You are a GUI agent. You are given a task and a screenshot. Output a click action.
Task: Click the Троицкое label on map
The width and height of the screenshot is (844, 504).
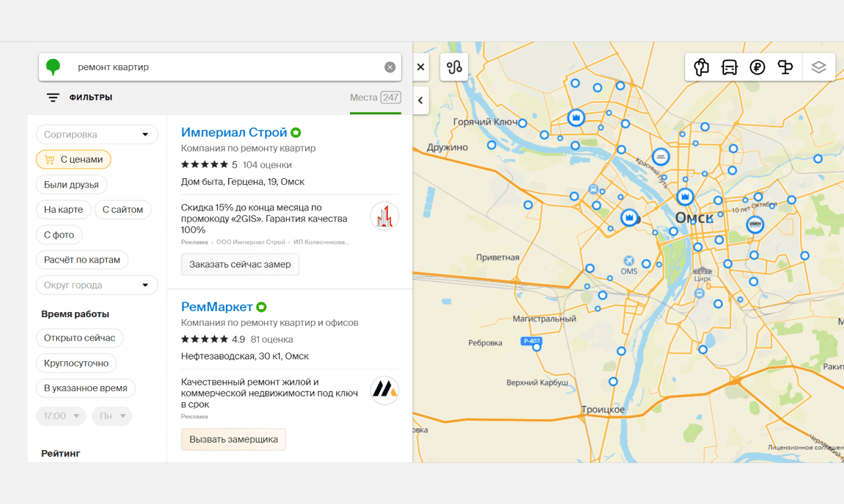coord(603,410)
